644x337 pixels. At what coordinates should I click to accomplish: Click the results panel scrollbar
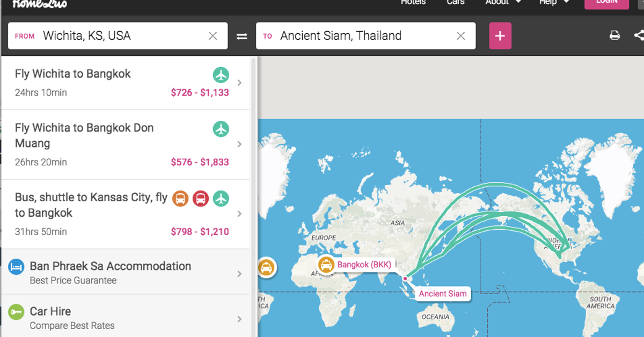tap(254, 196)
